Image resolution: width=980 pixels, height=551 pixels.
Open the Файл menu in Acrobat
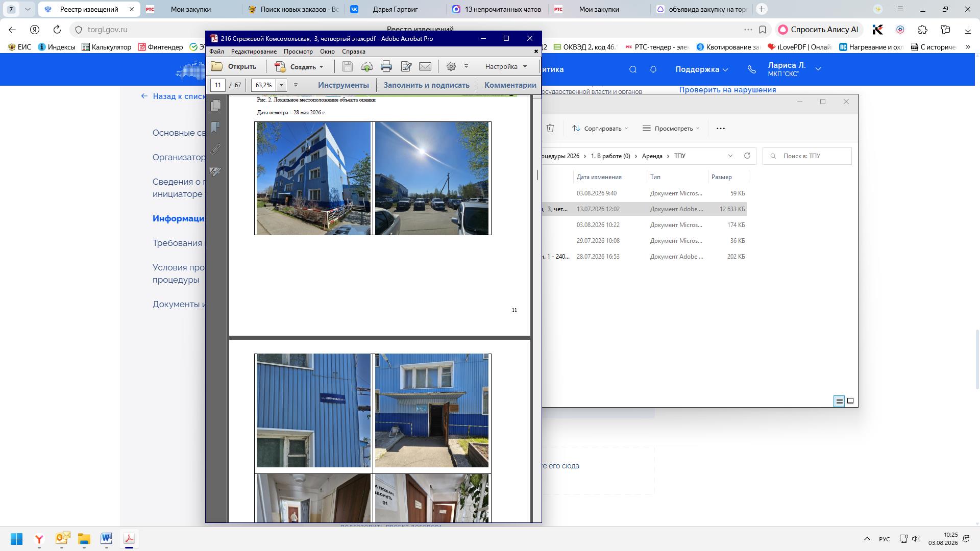[216, 52]
